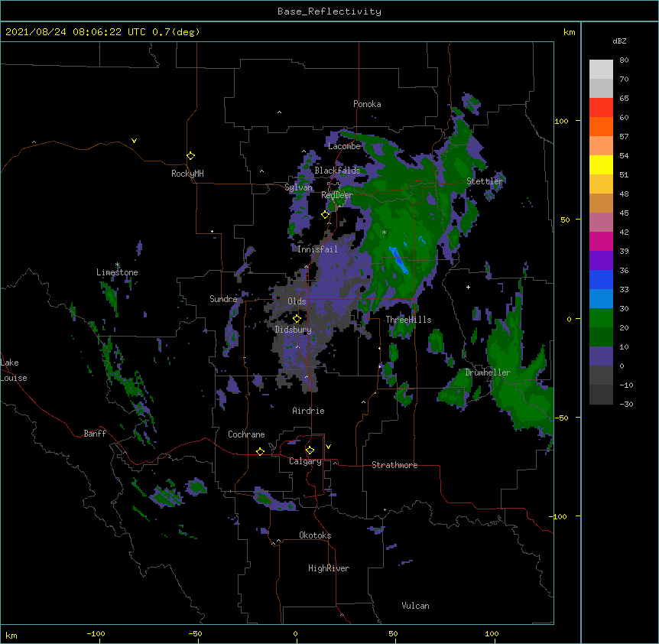
Task: Click the yellow diamond between Olds and Didsbury
Action: (x=297, y=319)
